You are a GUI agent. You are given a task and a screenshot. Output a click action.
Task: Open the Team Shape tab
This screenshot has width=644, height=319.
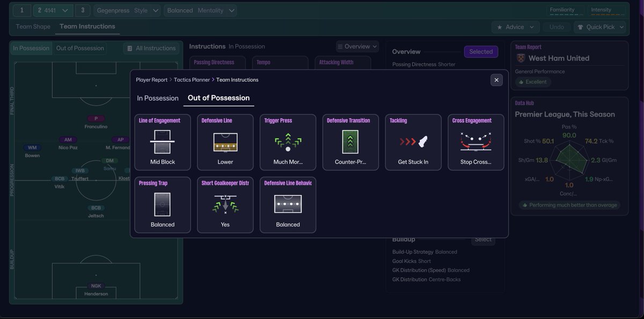click(x=33, y=26)
